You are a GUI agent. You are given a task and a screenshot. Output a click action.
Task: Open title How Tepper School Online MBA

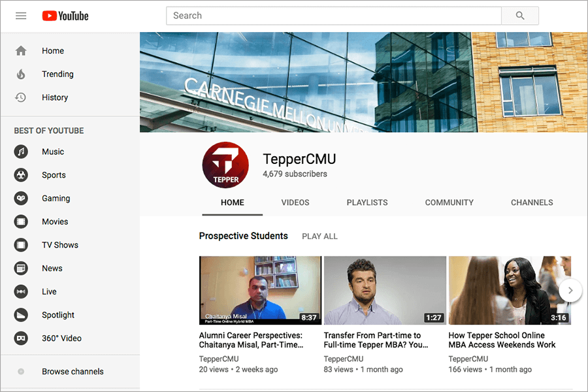502,340
